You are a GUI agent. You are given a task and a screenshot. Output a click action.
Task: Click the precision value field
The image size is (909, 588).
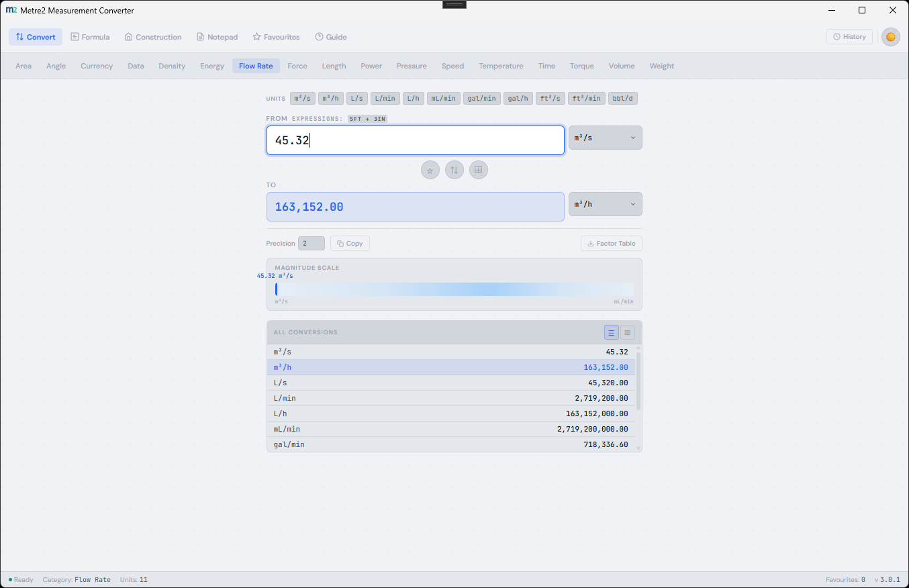311,244
